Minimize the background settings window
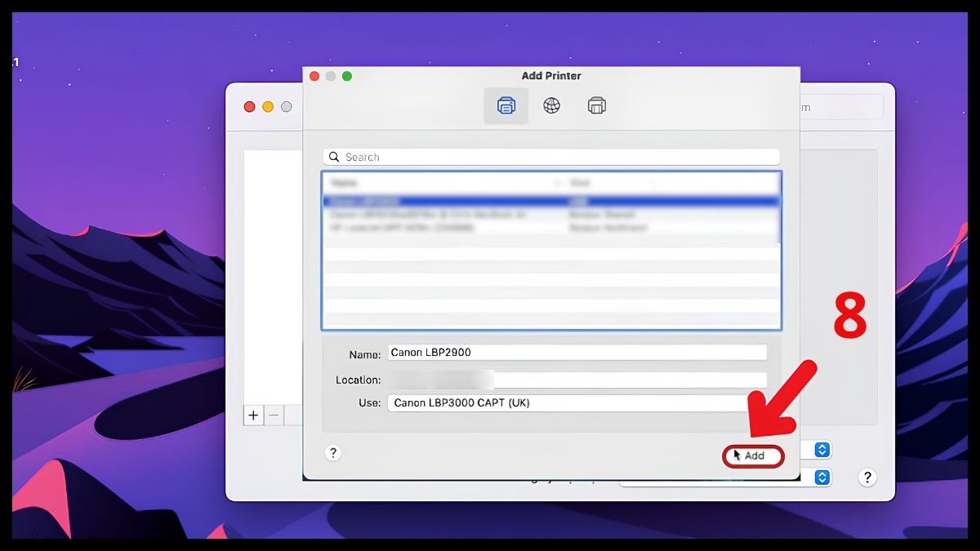Viewport: 980px width, 551px height. [x=268, y=107]
